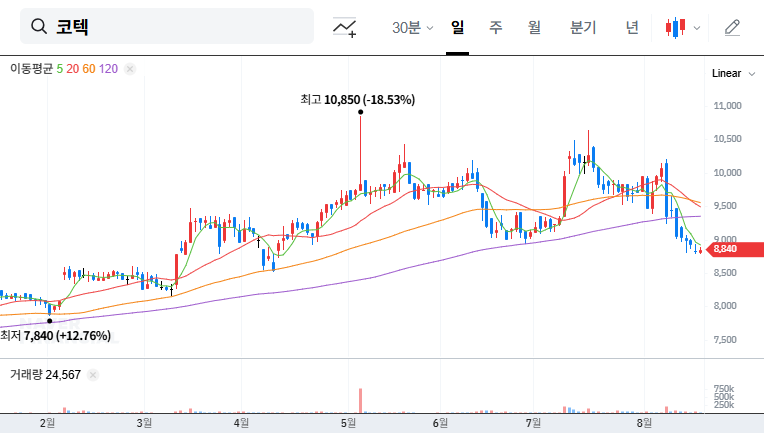764x433 pixels.
Task: Switch to the 분기 quarterly tab
Action: (582, 27)
